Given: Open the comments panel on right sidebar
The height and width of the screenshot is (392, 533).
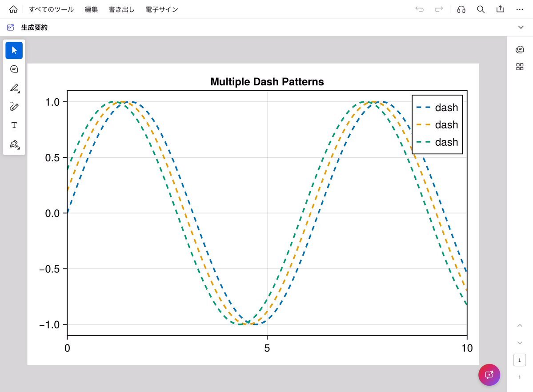Looking at the screenshot, I should [520, 49].
